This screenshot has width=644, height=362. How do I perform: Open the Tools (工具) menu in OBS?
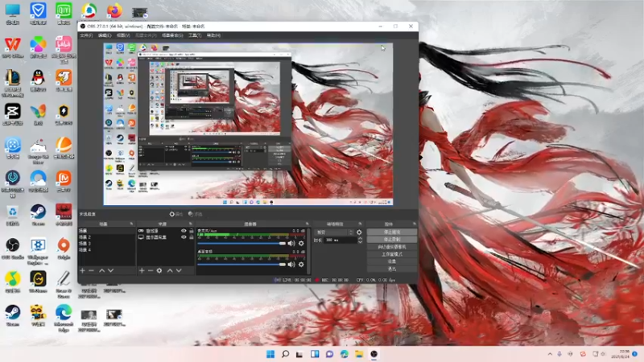coord(195,35)
